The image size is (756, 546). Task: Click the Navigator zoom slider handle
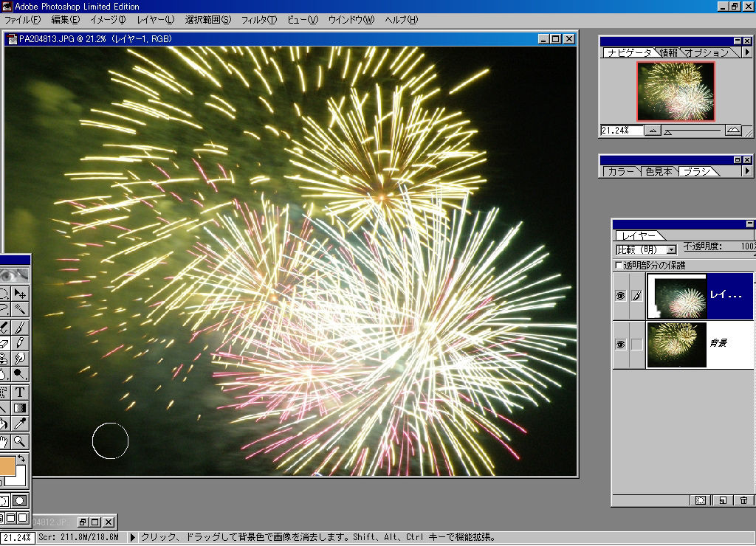(668, 131)
